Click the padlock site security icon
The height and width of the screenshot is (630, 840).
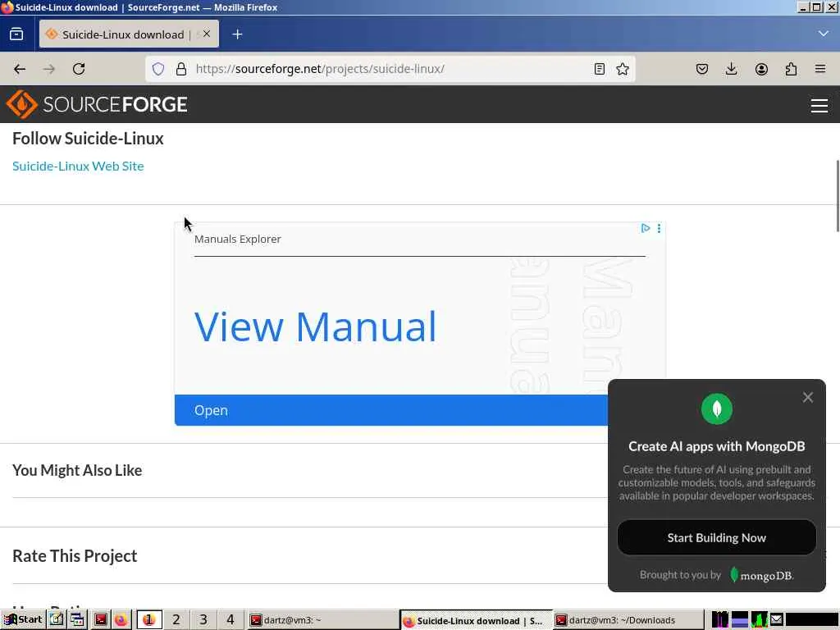pos(181,69)
